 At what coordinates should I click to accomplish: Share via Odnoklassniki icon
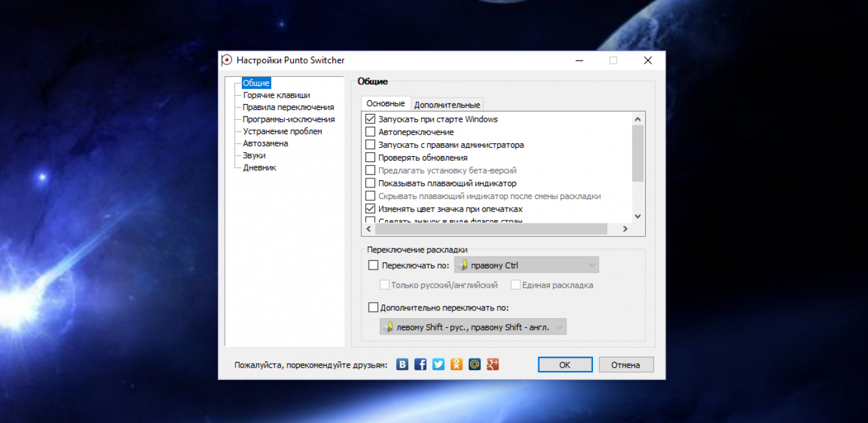click(456, 364)
